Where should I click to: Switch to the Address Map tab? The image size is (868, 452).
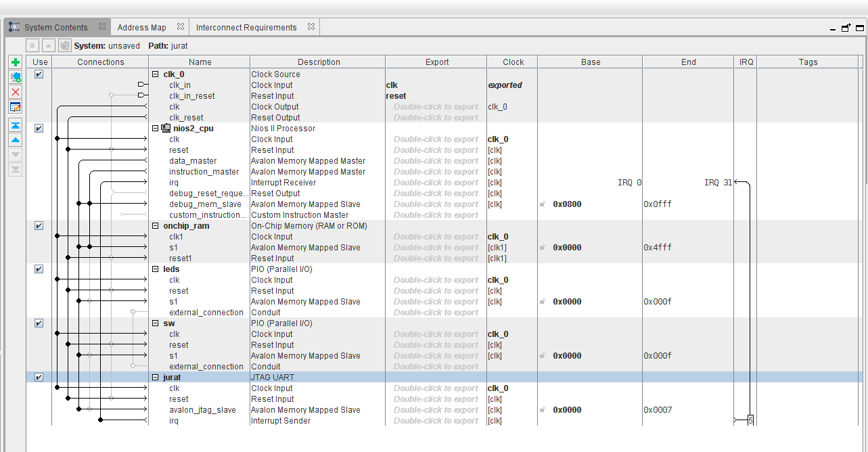141,28
